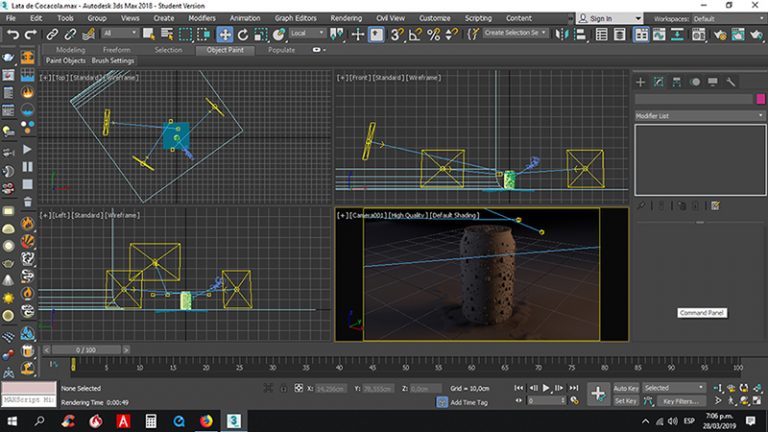Click the Bind to Space Warp icon
Image resolution: width=768 pixels, height=432 pixels.
coord(88,34)
